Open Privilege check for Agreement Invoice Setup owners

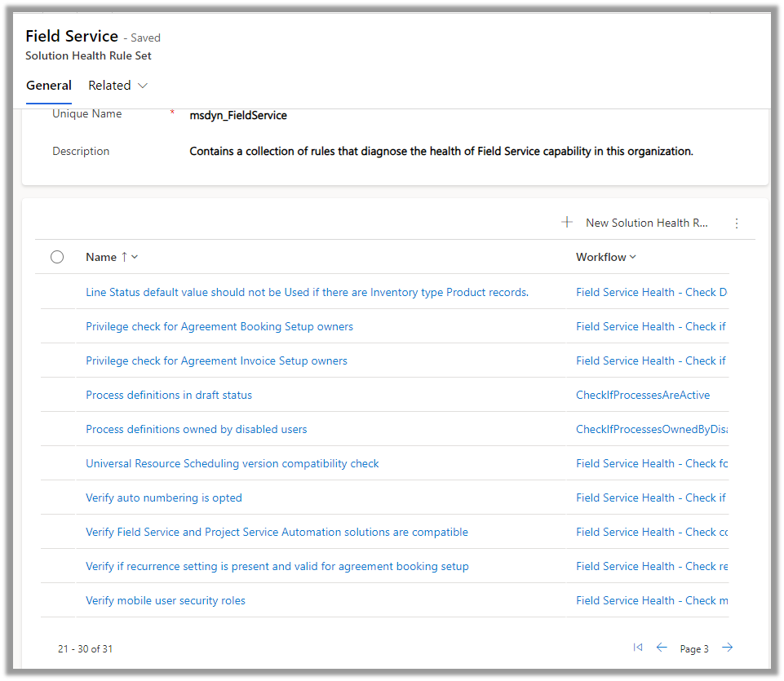pos(216,360)
